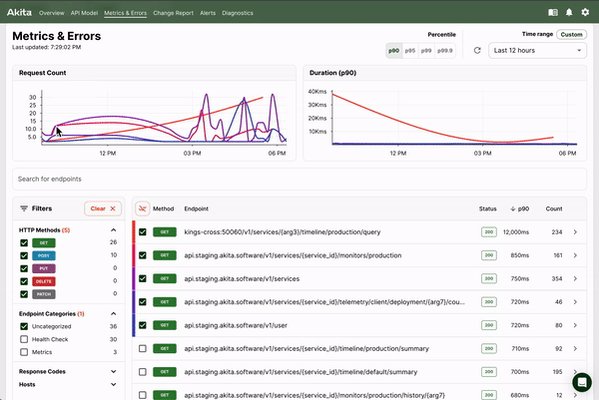Deselect the monitors/production endpoint row
This screenshot has height=400, width=599.
[x=142, y=255]
